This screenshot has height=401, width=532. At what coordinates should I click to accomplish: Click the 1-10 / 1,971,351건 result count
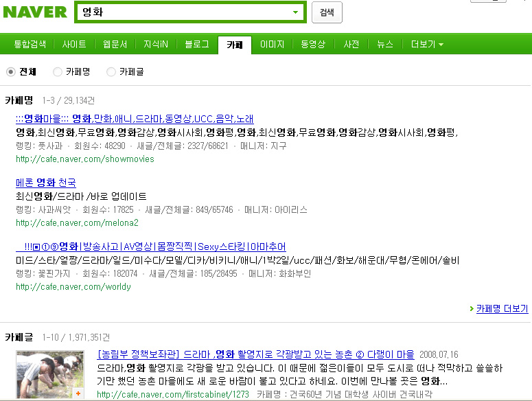tap(76, 337)
